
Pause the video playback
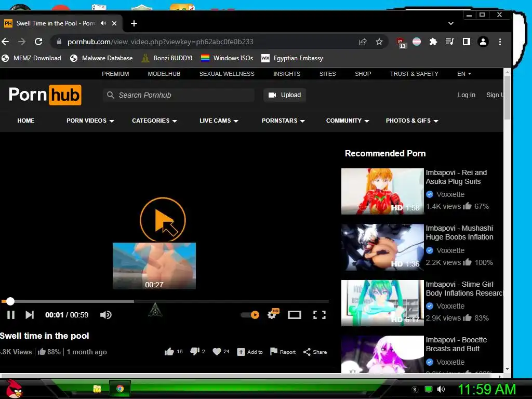11,315
